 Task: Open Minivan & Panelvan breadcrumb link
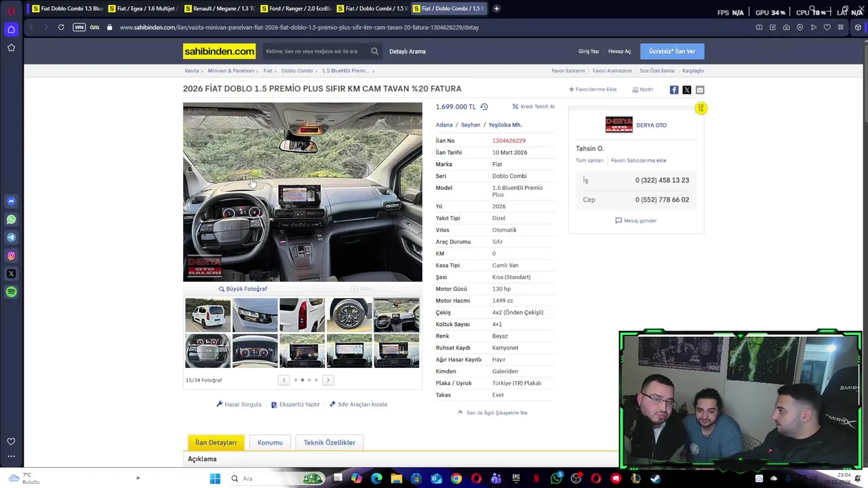coord(231,70)
